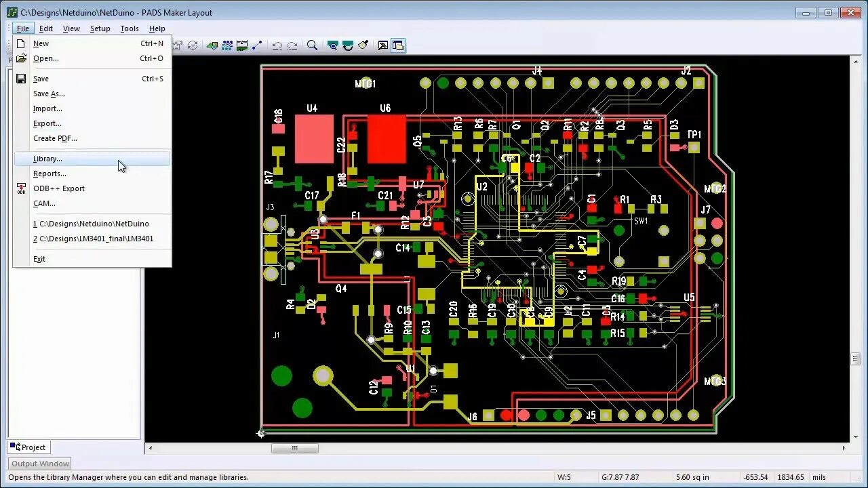
Task: Click the Redo toolbar icon
Action: click(292, 45)
